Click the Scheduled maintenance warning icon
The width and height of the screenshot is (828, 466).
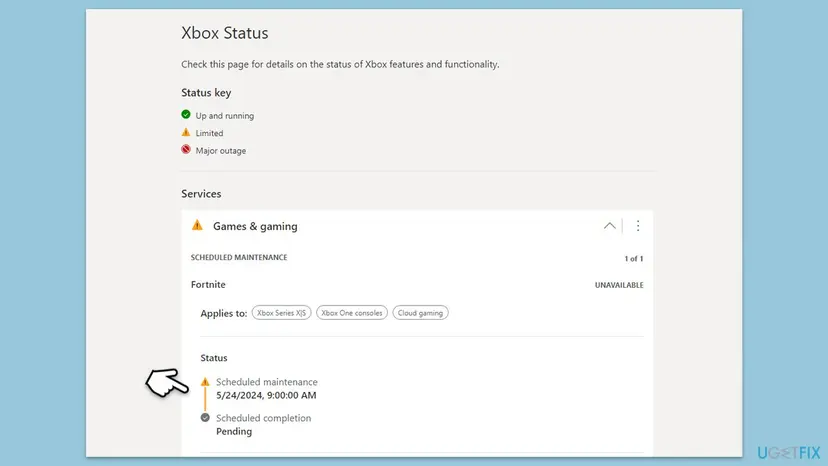[205, 381]
